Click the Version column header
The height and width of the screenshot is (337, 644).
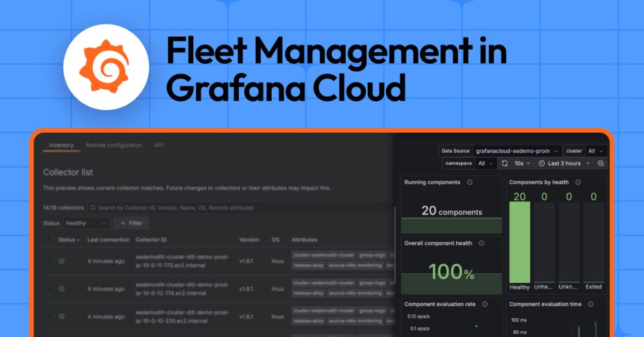249,240
